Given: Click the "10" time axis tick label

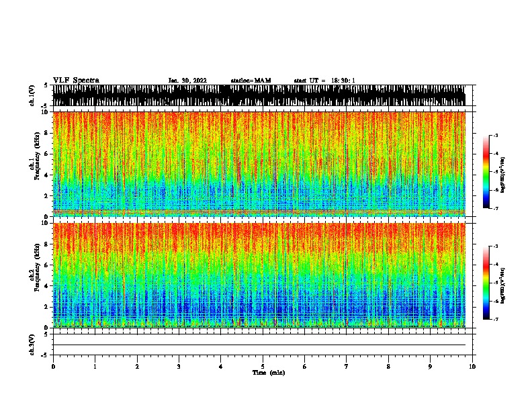Looking at the screenshot, I should coord(472,366).
